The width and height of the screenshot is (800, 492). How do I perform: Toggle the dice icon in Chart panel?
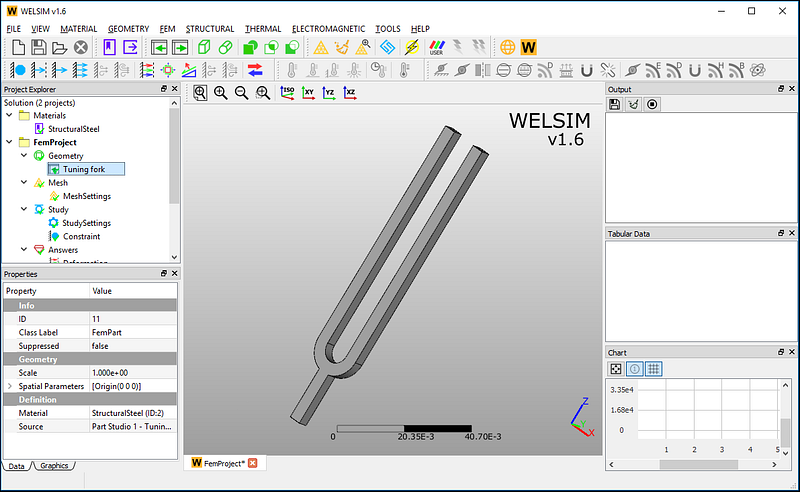616,369
